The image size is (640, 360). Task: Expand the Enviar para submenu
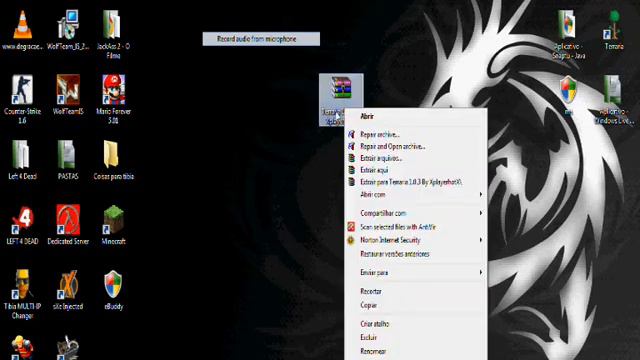coord(416,273)
